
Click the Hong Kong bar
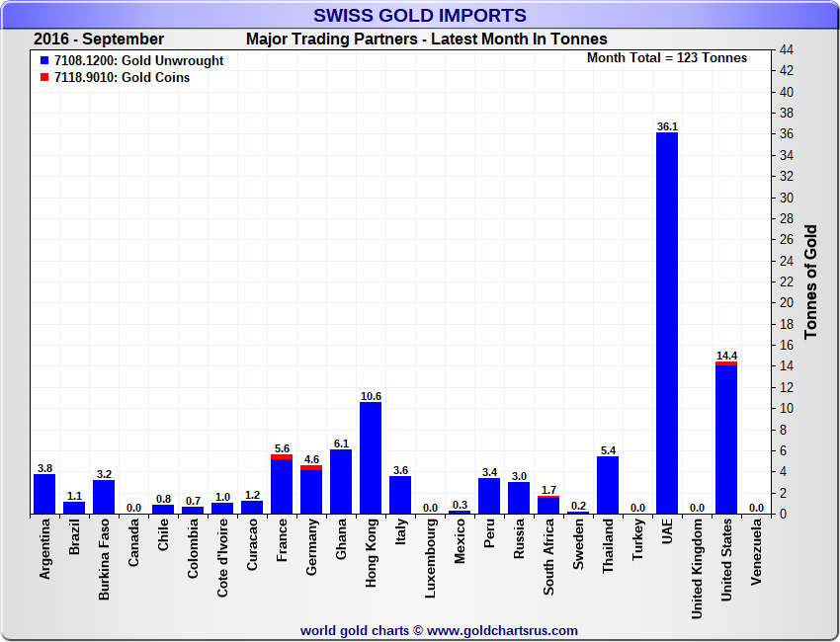(371, 457)
